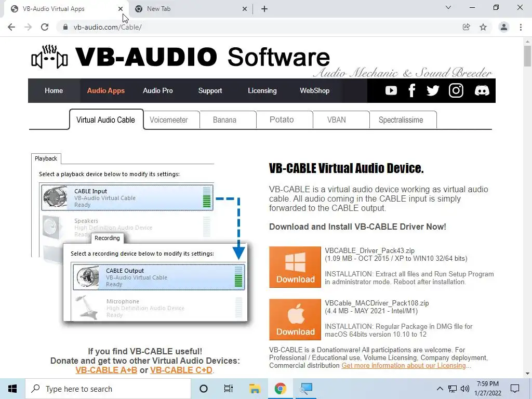Click scrollbar down arrow at page bottom
The height and width of the screenshot is (399, 532).
[527, 374]
